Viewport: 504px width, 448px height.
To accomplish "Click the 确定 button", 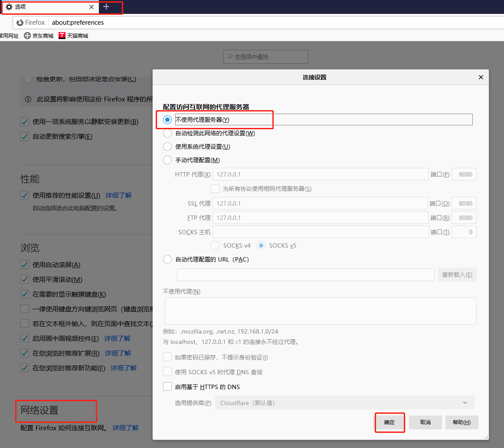I will pos(389,422).
